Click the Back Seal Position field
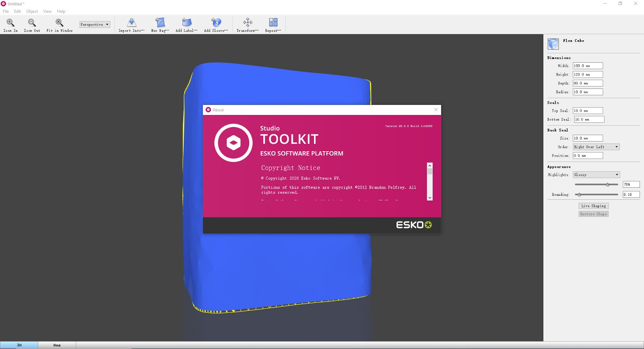Screen dimensions: 644x349 coord(588,156)
